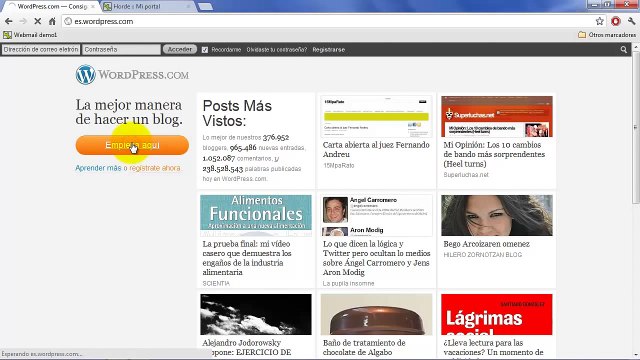The width and height of the screenshot is (640, 360).
Task: Open a new tab with the tab button
Action: (x=205, y=7)
